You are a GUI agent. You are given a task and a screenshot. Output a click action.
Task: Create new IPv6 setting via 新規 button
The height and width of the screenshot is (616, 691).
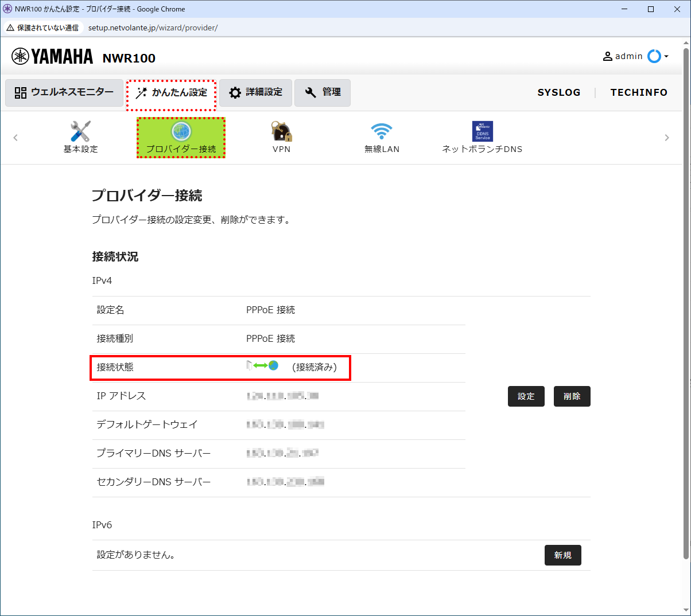(562, 555)
